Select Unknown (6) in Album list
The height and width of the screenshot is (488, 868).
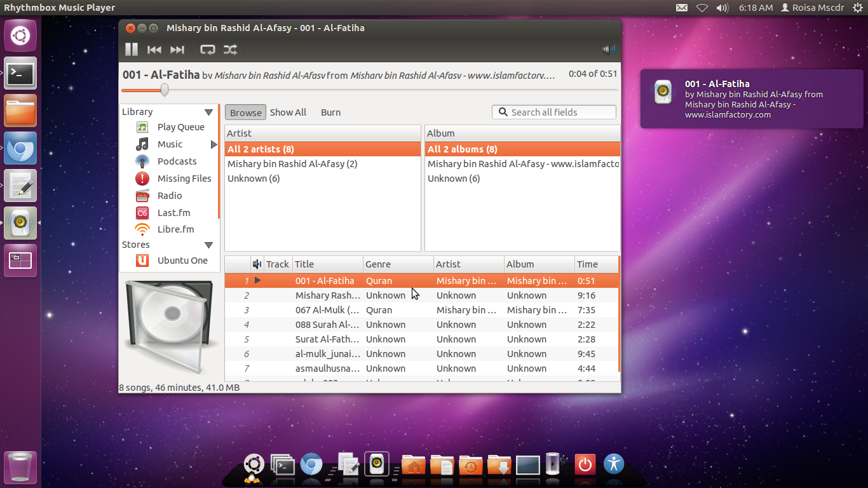click(x=522, y=179)
